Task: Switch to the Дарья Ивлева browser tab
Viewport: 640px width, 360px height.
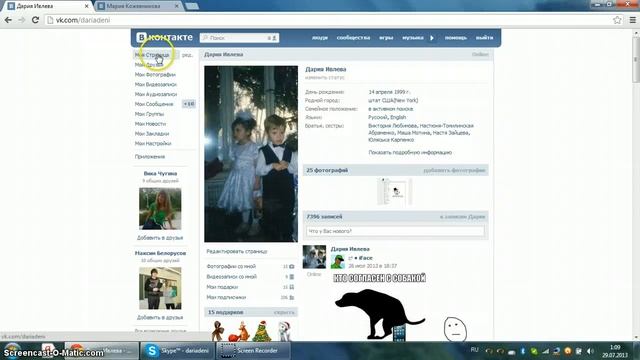Action: pos(48,6)
